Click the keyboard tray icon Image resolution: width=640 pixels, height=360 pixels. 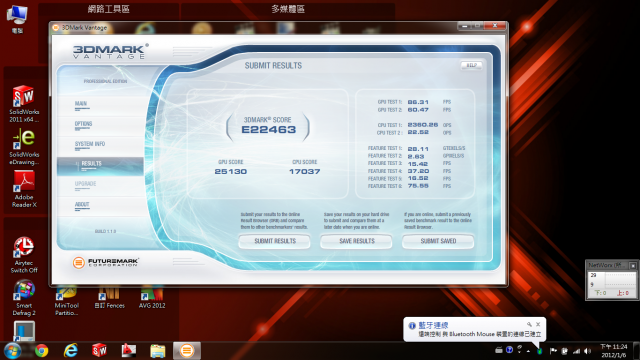[x=499, y=350]
